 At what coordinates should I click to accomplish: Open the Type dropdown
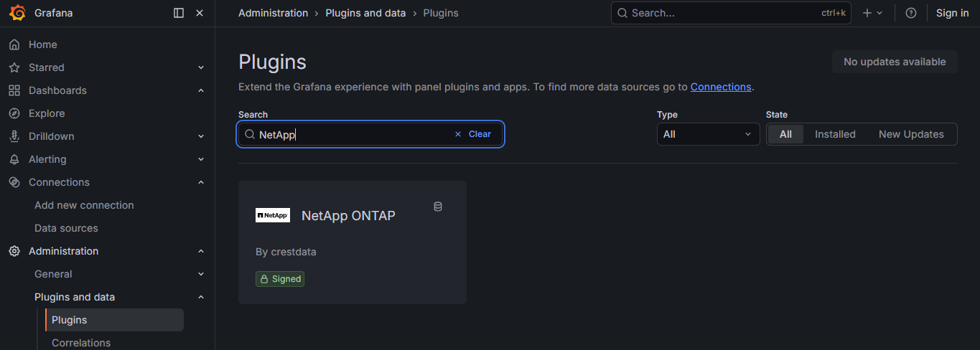point(708,134)
